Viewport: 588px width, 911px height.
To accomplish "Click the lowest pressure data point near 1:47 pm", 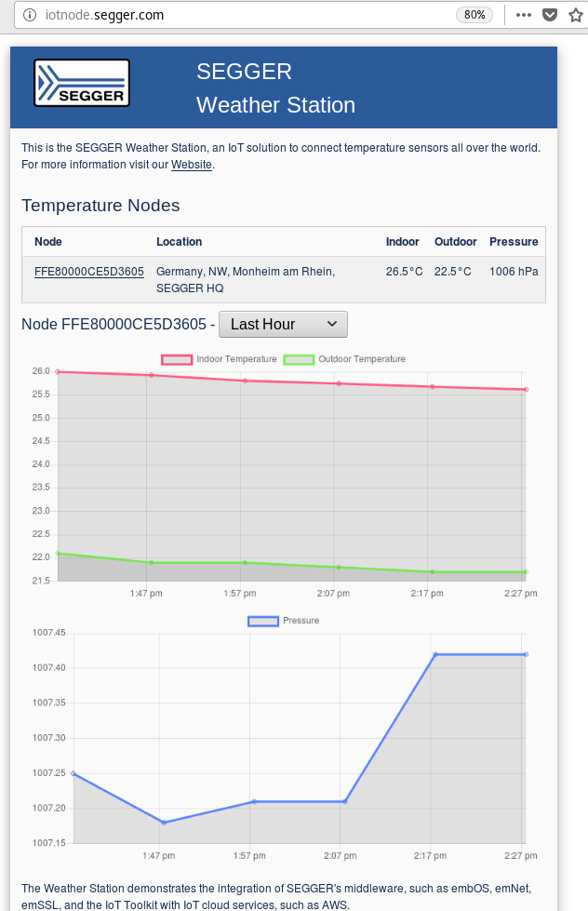I will (x=164, y=823).
